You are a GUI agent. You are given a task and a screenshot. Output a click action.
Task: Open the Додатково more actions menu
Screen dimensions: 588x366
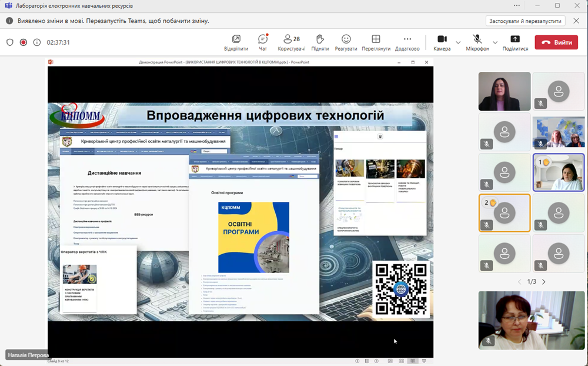pos(407,41)
